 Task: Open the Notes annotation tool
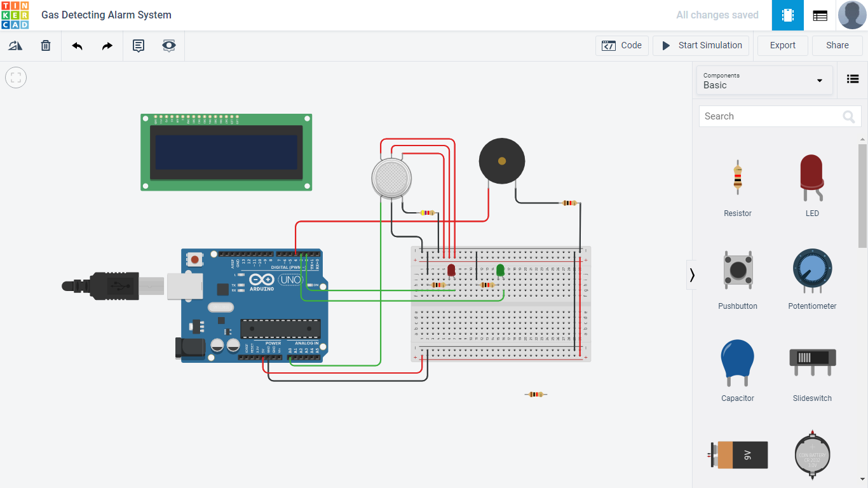point(138,45)
